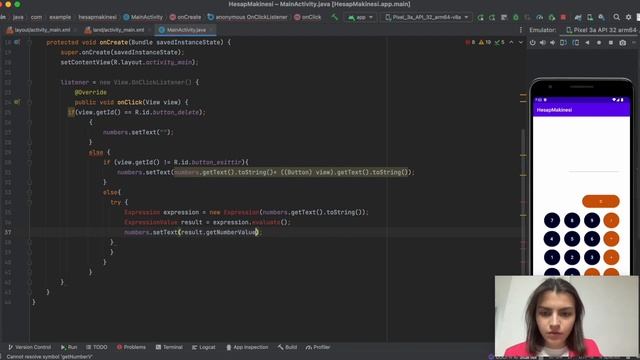Viewport: 640px width, 360px height.
Task: Click the red Stop app icon
Action: coord(563,17)
